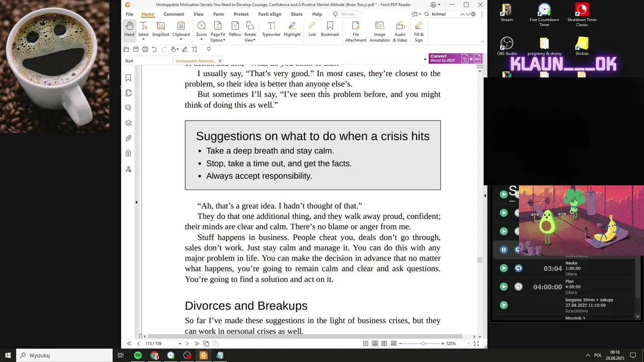The image size is (644, 362).
Task: Expand the Clipboard dropdown
Action: (x=181, y=39)
